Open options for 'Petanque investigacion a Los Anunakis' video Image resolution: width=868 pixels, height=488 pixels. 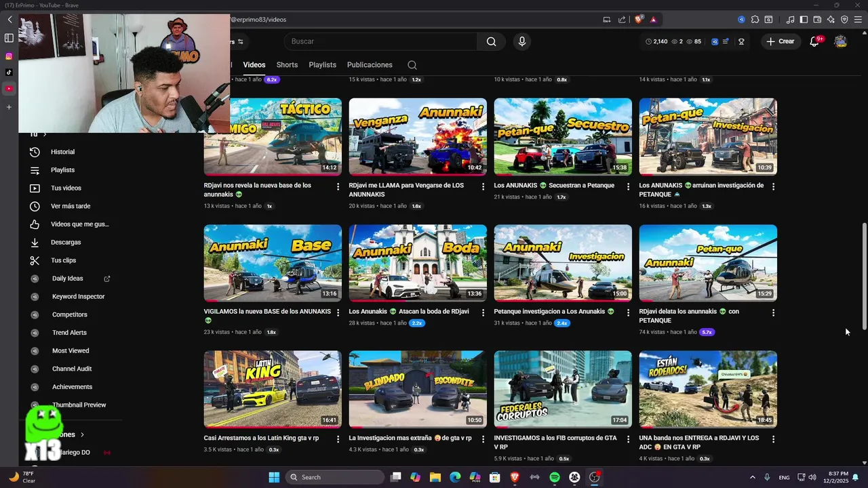click(x=628, y=312)
